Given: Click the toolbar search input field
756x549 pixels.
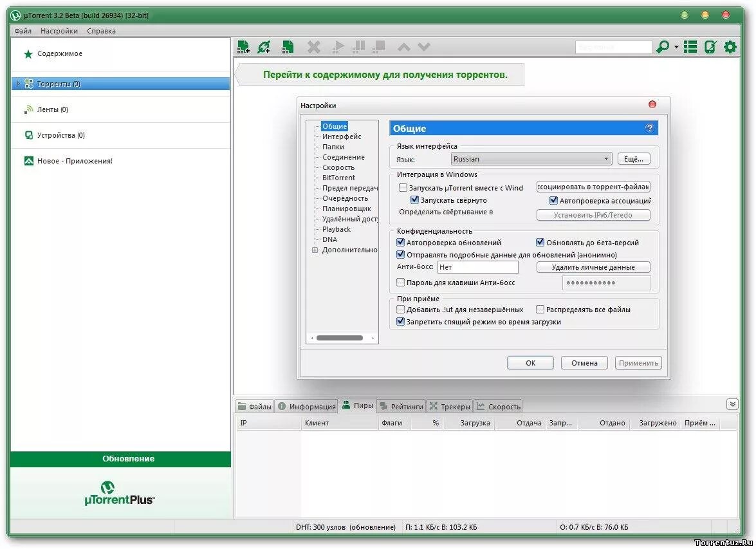Looking at the screenshot, I should [613, 47].
